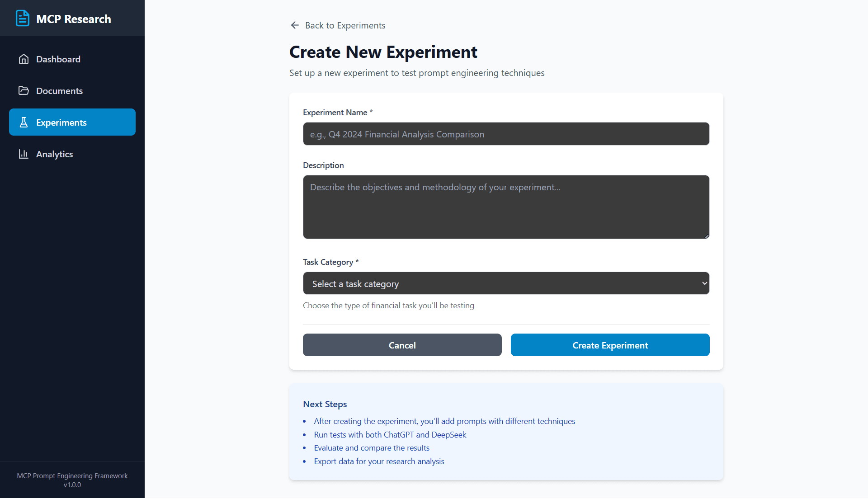Click the dropdown chevron arrow
Screen dimensions: 868x499
(704, 283)
